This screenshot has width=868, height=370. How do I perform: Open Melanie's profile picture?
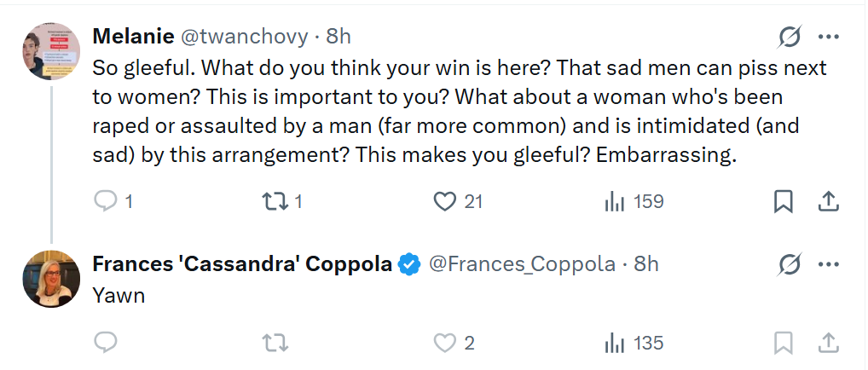coord(52,50)
